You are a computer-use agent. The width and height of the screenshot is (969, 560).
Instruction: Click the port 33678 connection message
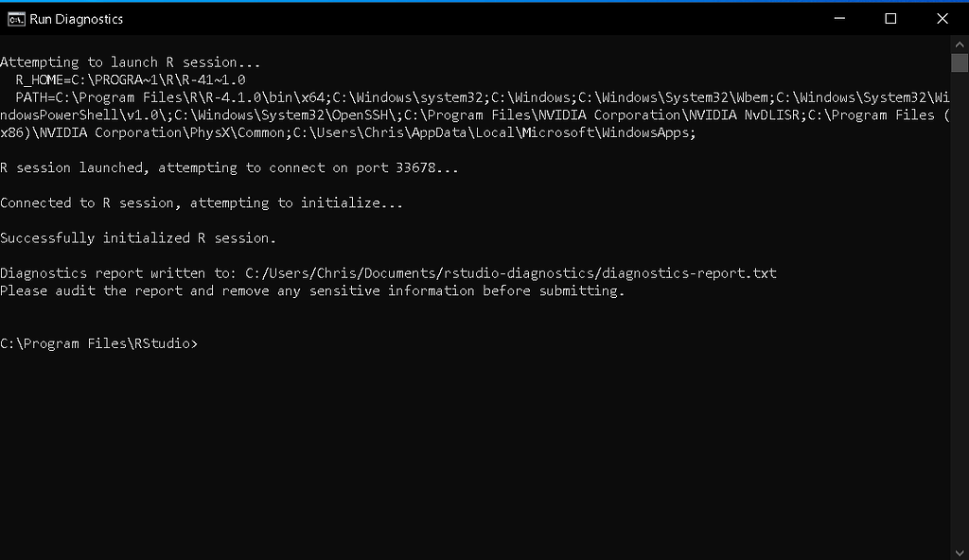(227, 167)
